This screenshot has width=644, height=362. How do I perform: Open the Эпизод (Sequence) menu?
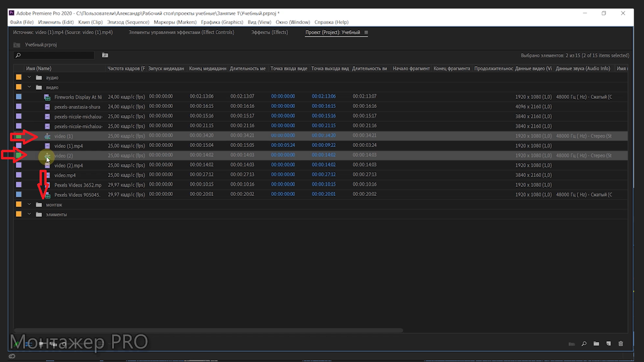[x=128, y=23]
